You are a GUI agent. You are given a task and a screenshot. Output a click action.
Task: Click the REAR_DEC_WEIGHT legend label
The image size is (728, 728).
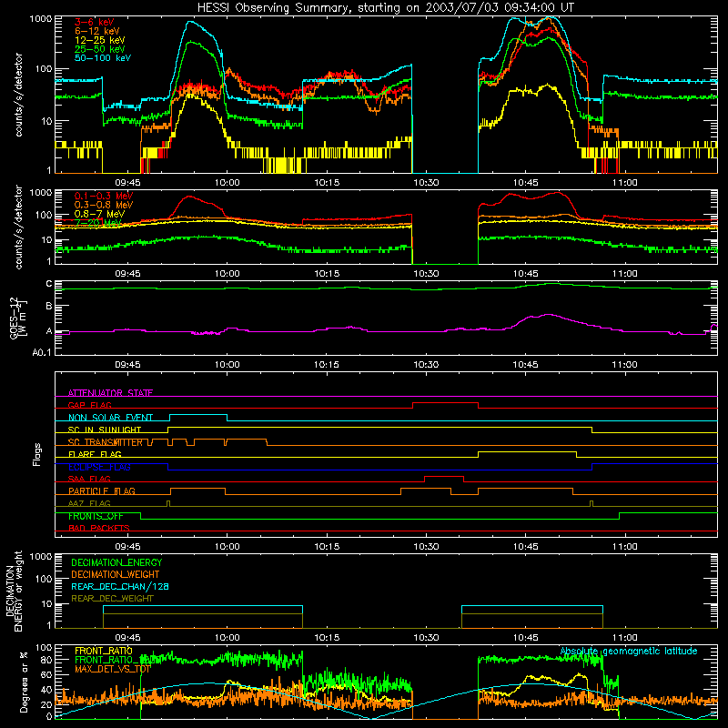point(112,599)
